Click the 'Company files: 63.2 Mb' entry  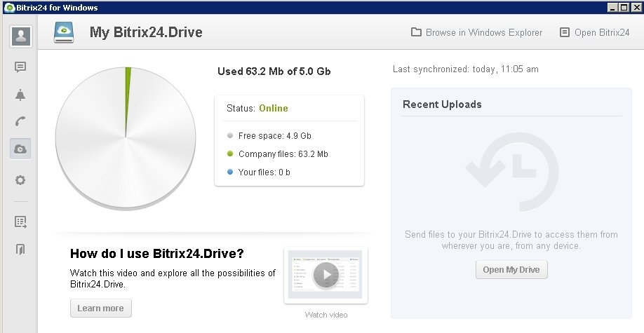(x=283, y=154)
